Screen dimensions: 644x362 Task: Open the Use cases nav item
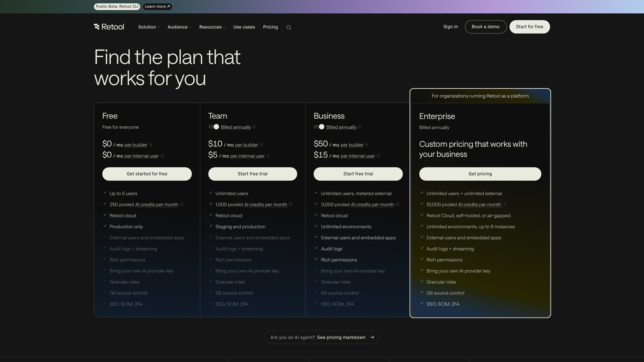[244, 27]
